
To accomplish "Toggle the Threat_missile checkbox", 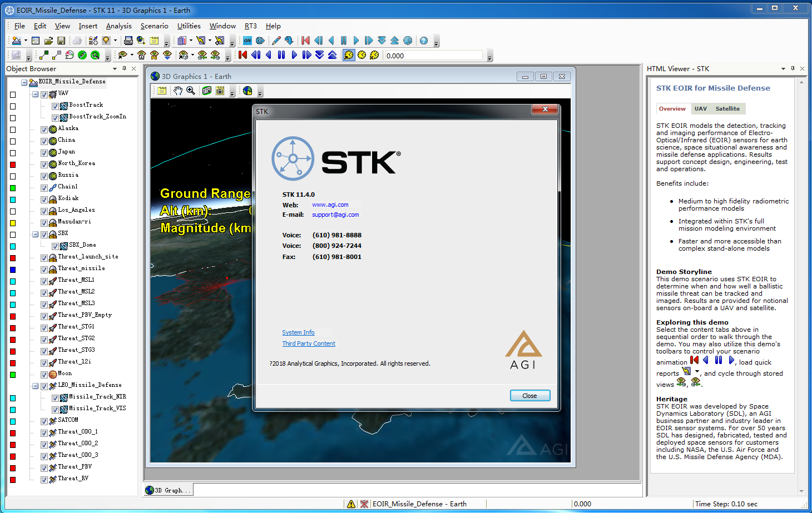I will click(x=44, y=270).
